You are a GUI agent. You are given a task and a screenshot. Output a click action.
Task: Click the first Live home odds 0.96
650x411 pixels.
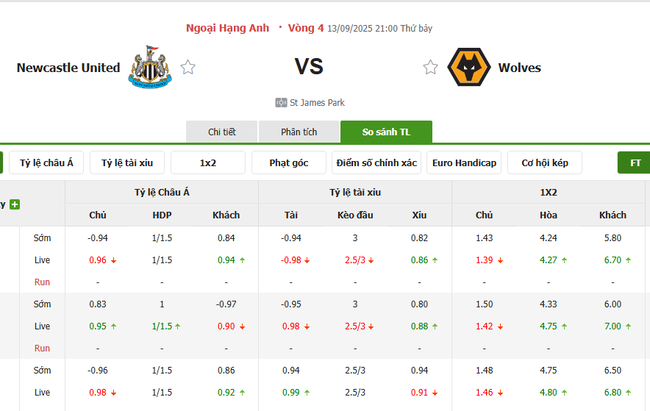(97, 260)
